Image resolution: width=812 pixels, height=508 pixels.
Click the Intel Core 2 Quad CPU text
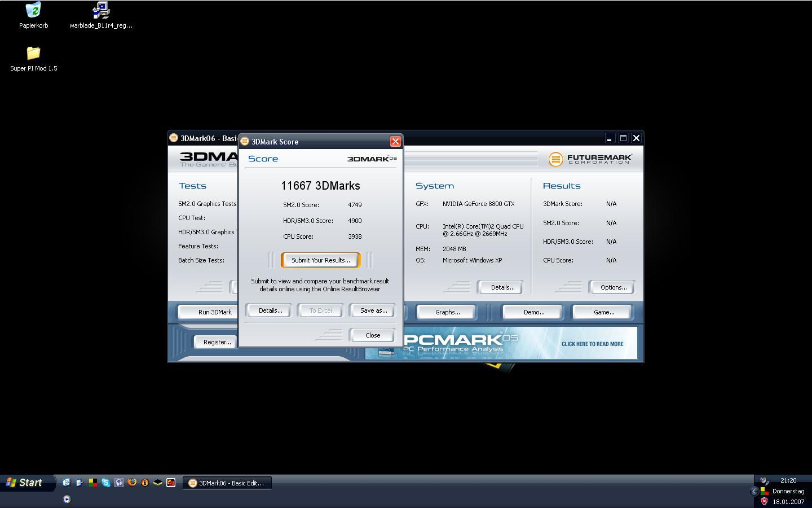[x=483, y=230]
